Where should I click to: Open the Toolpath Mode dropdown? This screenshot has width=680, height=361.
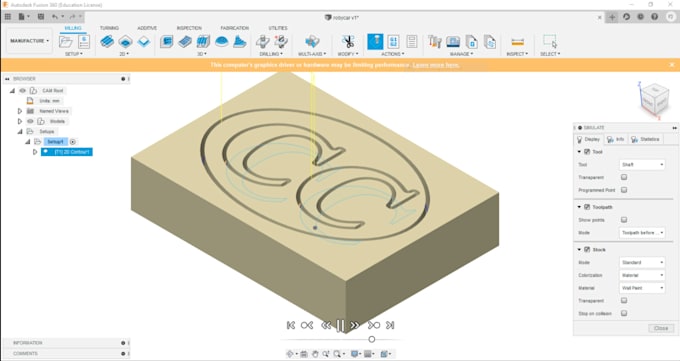642,233
